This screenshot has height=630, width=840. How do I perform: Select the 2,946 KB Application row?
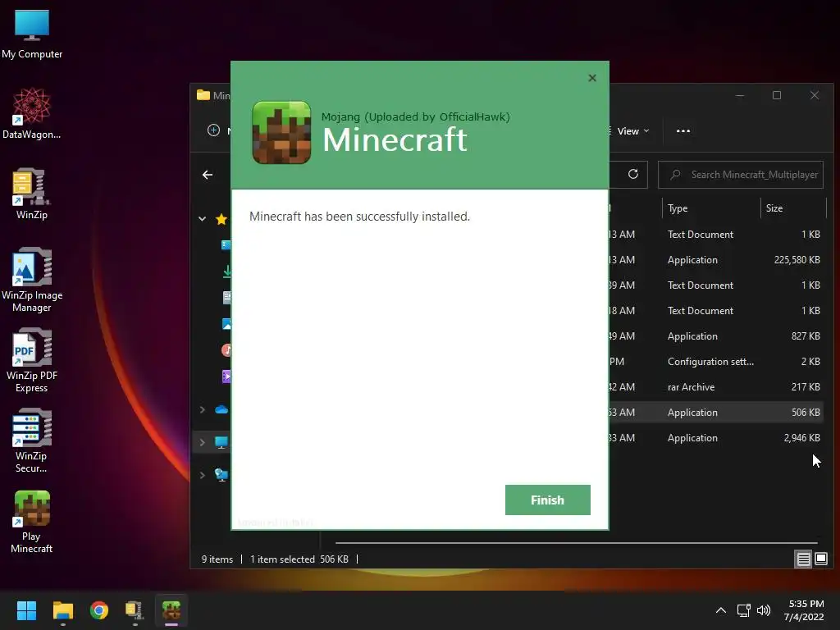(715, 438)
